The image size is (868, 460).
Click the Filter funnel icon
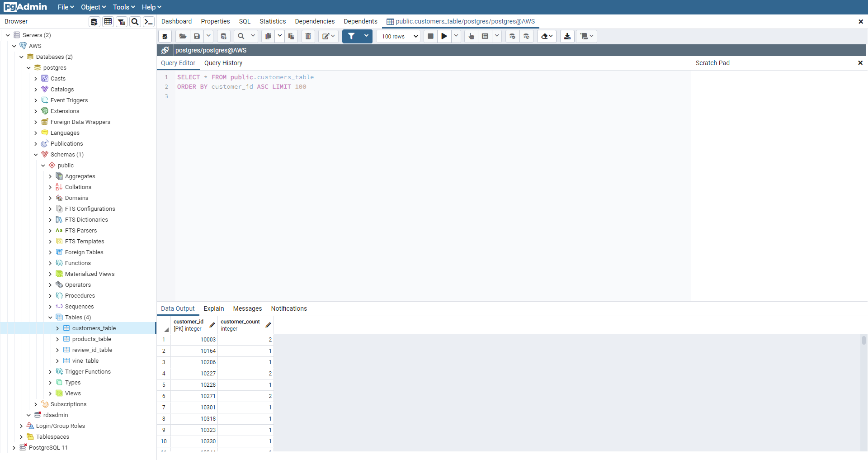pos(351,36)
